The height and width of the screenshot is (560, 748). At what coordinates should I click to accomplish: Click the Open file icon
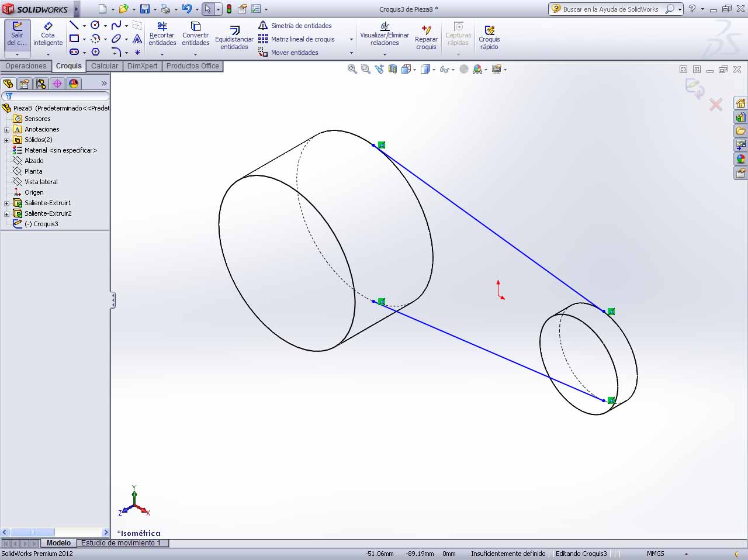(x=123, y=9)
